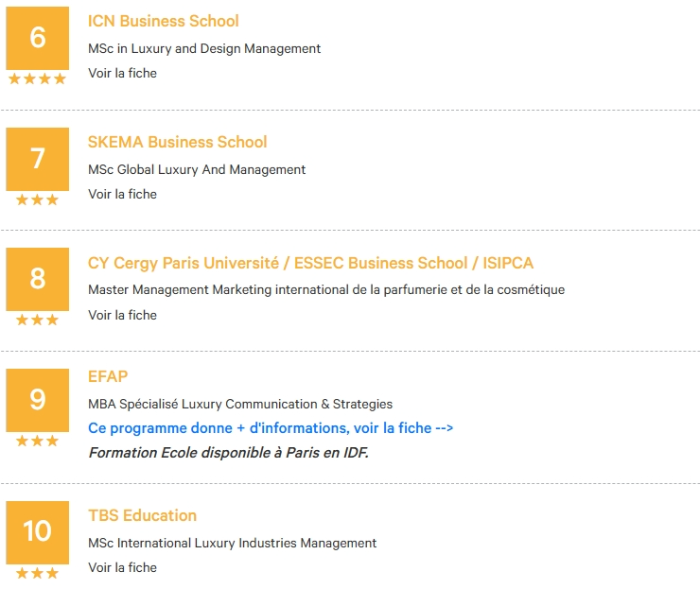This screenshot has width=700, height=589.
Task: Click the rank 10 orange badge
Action: [x=38, y=532]
